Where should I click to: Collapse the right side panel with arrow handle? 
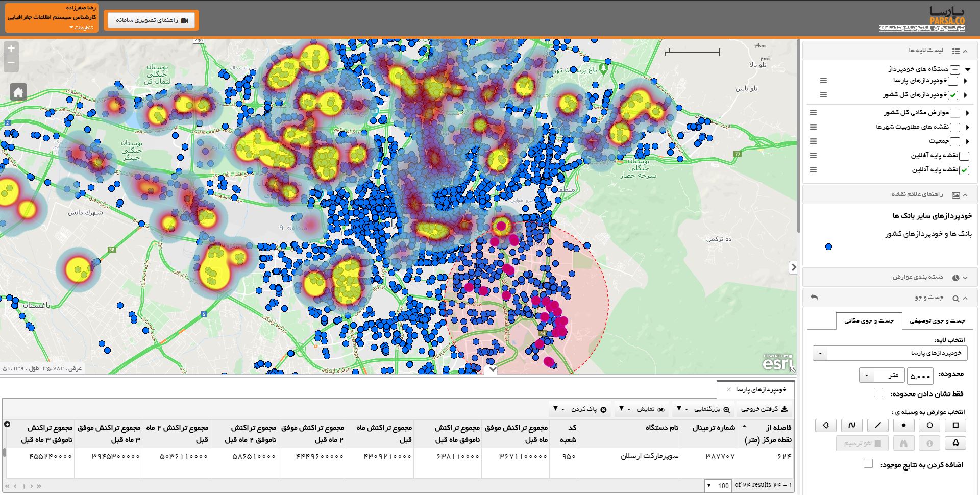[793, 267]
